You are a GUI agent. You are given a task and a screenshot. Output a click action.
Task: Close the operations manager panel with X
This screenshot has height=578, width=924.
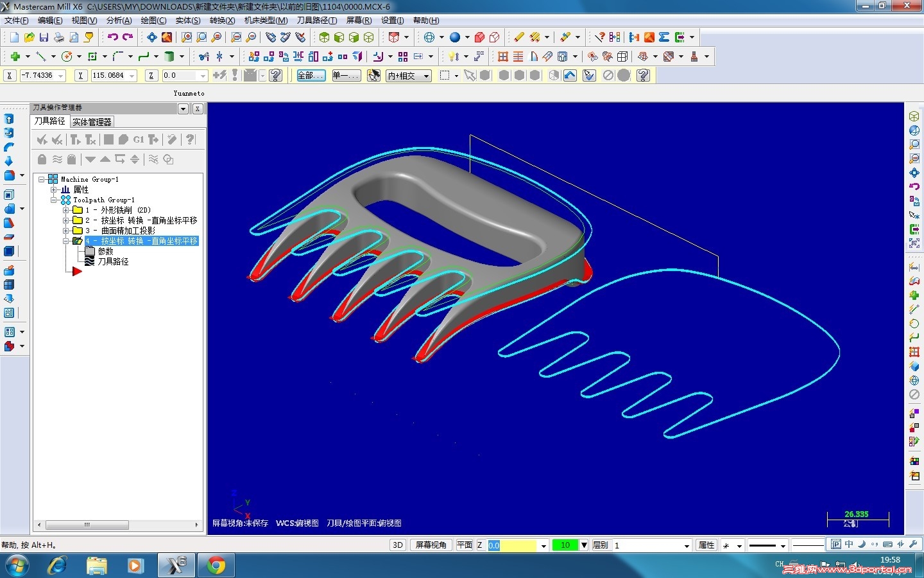coord(198,109)
